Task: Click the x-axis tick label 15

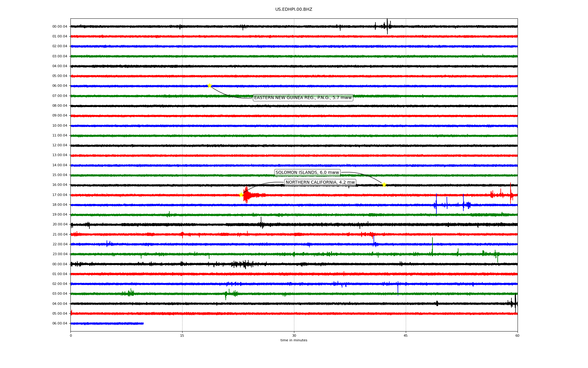Action: click(x=182, y=335)
